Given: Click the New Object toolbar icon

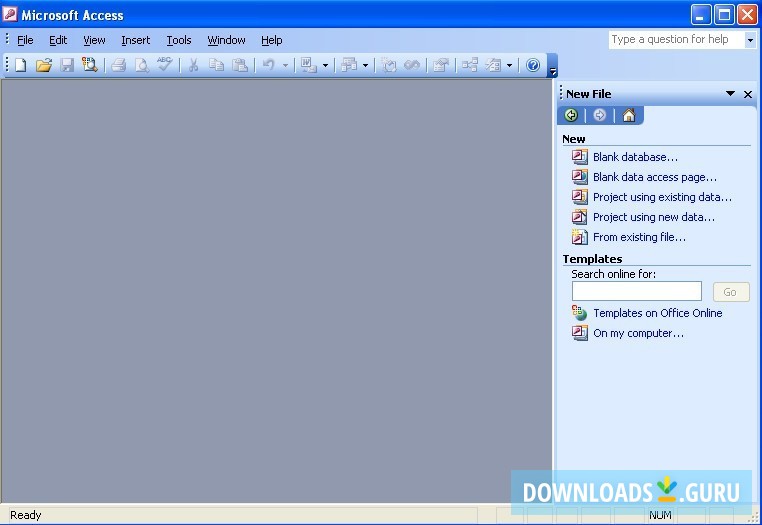Looking at the screenshot, I should click(493, 65).
